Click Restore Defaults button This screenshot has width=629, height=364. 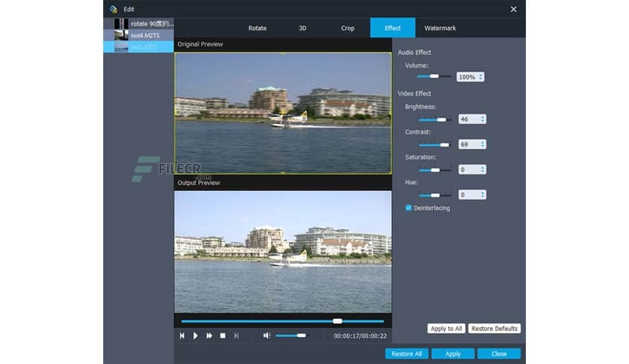pos(494,329)
